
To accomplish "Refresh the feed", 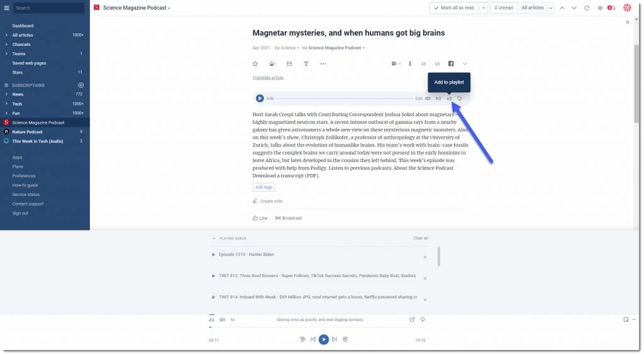I will pyautogui.click(x=587, y=8).
